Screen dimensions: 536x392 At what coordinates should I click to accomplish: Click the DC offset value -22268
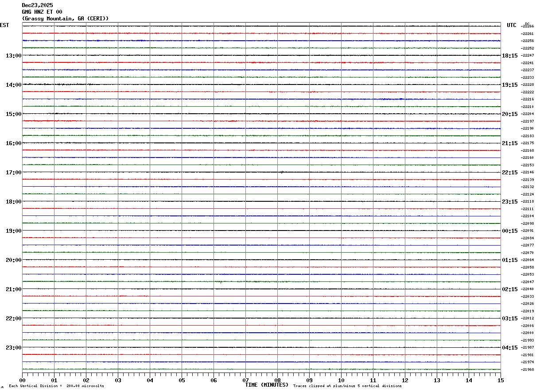[x=528, y=26]
